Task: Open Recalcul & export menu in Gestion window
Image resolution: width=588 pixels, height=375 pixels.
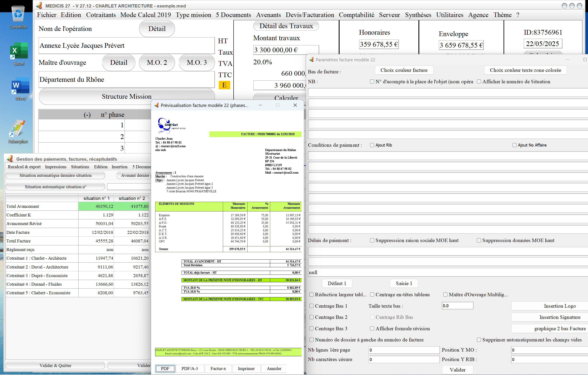Action: click(x=24, y=167)
